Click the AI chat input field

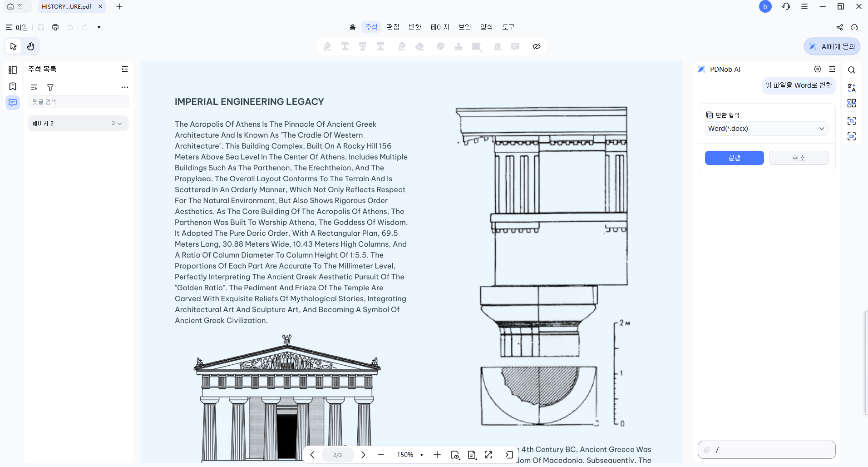click(767, 450)
